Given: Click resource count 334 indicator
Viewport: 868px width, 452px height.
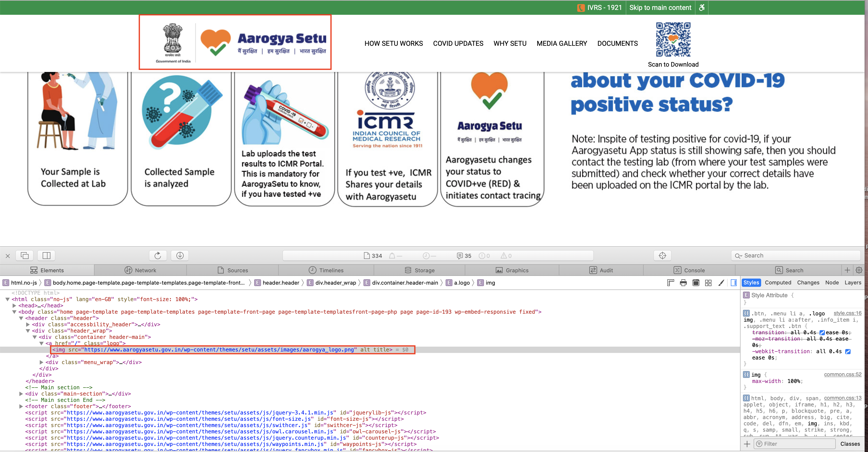Looking at the screenshot, I should point(373,256).
